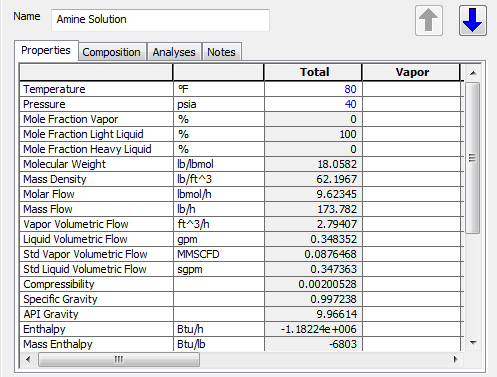This screenshot has height=377, width=497.
Task: Switch to the Composition tab
Action: (x=112, y=52)
